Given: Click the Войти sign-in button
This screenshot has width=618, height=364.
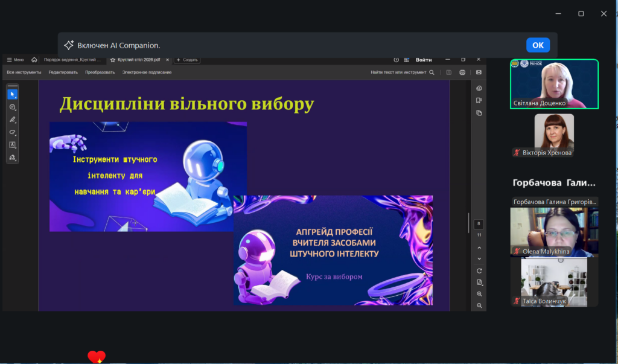Looking at the screenshot, I should coord(424,60).
